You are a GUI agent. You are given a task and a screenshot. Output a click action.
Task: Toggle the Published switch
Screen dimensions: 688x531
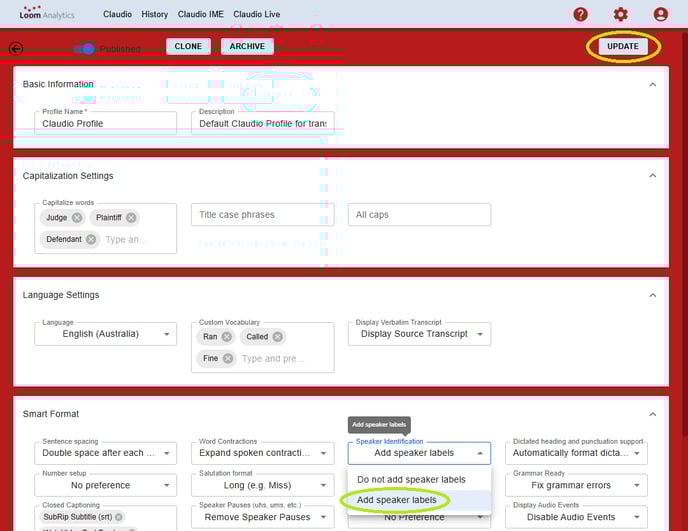85,49
